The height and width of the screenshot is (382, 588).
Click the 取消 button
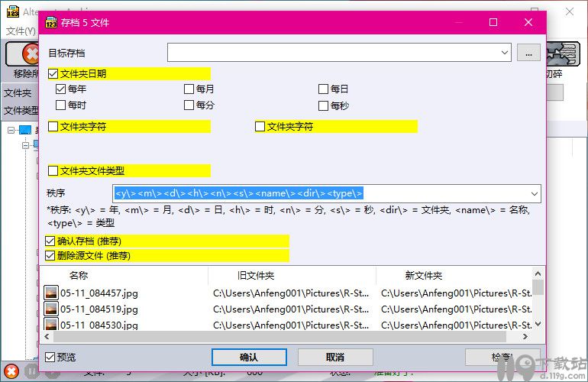[x=335, y=357]
